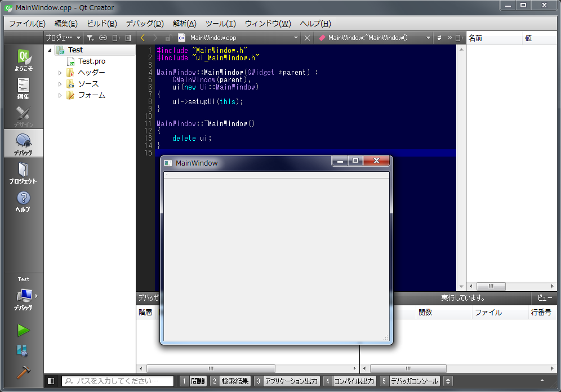This screenshot has height=392, width=561.
Task: Expand the ソース folder
Action: pos(60,84)
